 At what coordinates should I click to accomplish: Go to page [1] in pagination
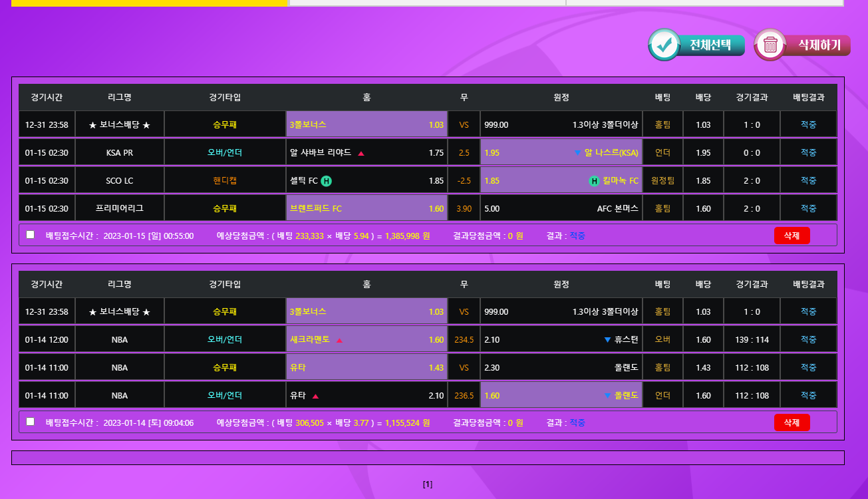pos(428,484)
